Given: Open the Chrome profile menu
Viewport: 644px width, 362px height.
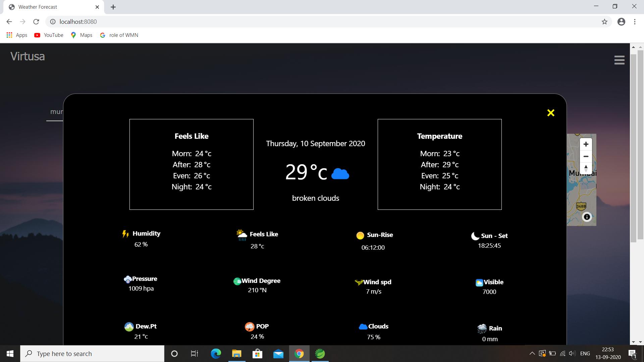Looking at the screenshot, I should point(621,21).
